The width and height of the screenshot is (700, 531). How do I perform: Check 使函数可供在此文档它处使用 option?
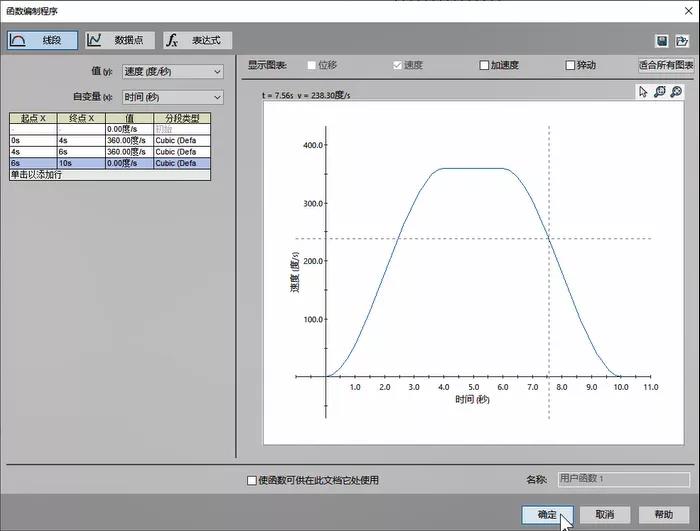[252, 480]
